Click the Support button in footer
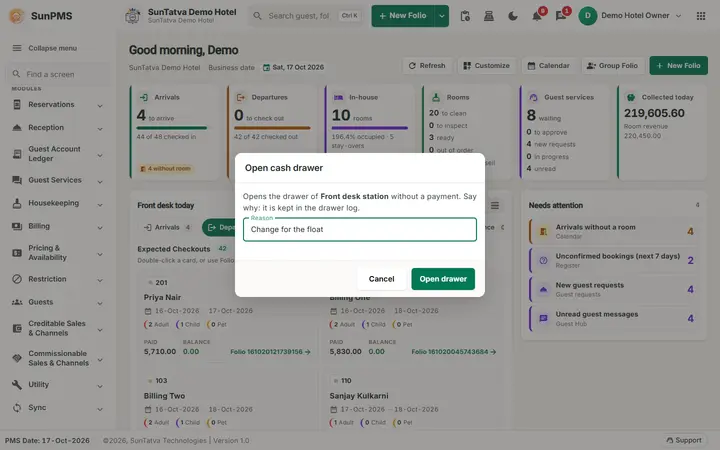Viewport: 720px width, 450px height. [684, 440]
